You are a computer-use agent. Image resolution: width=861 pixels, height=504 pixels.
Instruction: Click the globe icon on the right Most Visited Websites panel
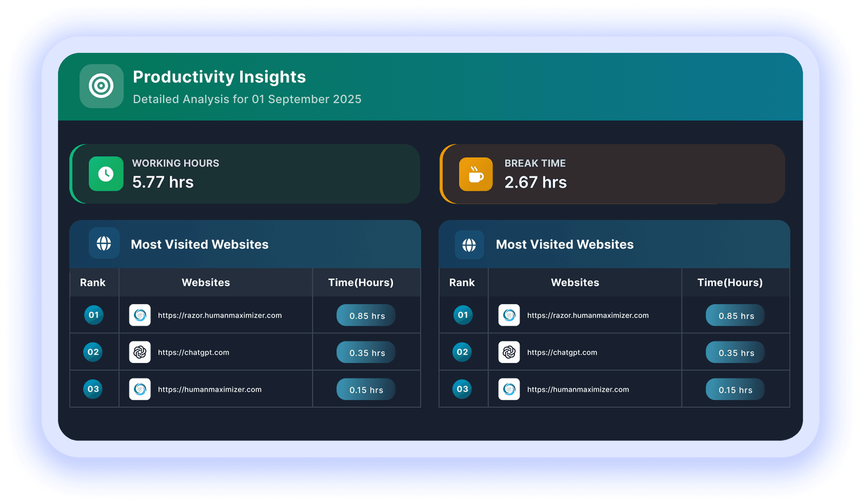click(470, 245)
